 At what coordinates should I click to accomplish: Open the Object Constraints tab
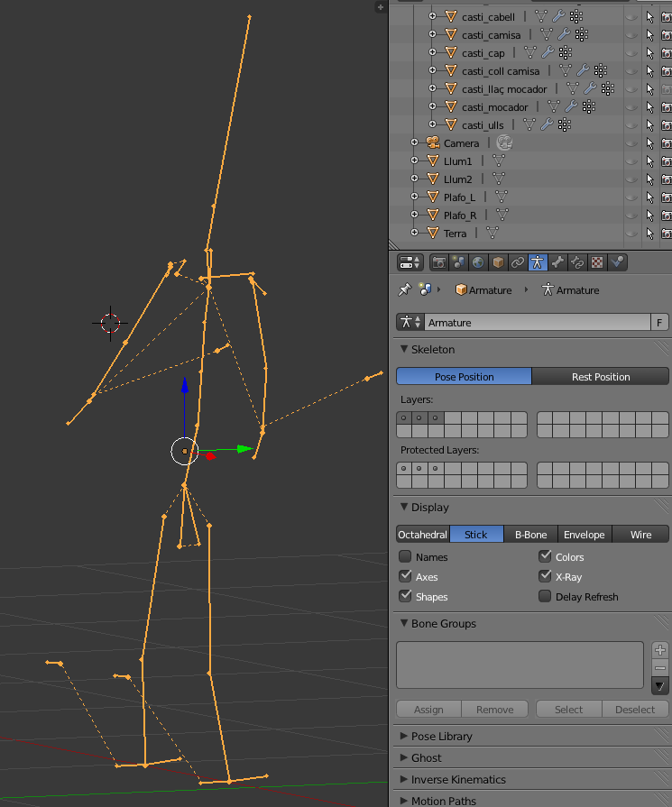tap(518, 262)
